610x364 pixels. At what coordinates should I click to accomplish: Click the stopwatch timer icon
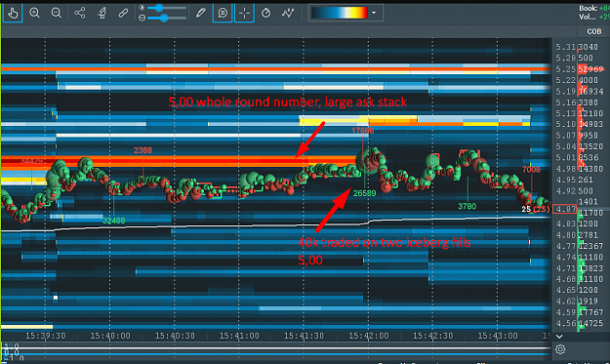click(x=266, y=14)
